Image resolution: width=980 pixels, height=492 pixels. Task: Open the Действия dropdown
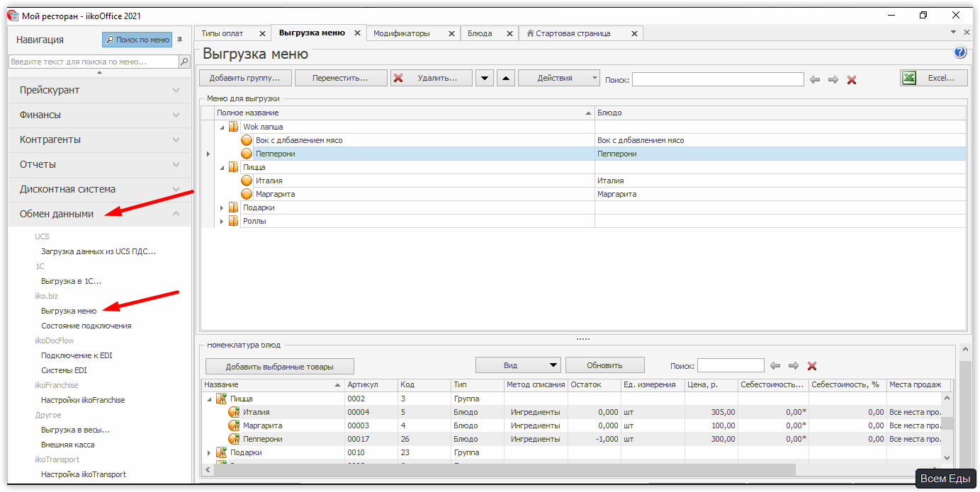click(559, 78)
